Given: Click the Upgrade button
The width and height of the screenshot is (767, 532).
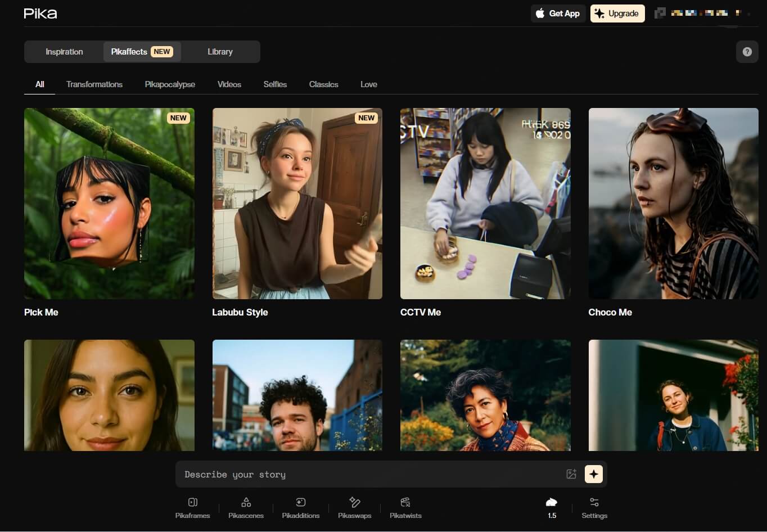Looking at the screenshot, I should (617, 13).
